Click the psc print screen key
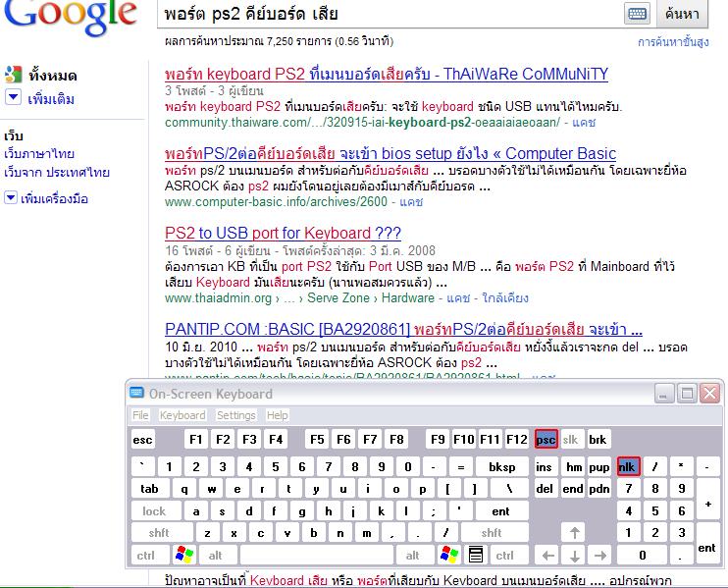The image size is (728, 588). tap(546, 440)
